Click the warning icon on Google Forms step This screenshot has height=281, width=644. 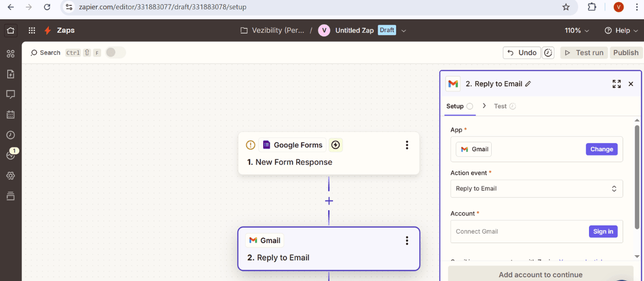251,145
